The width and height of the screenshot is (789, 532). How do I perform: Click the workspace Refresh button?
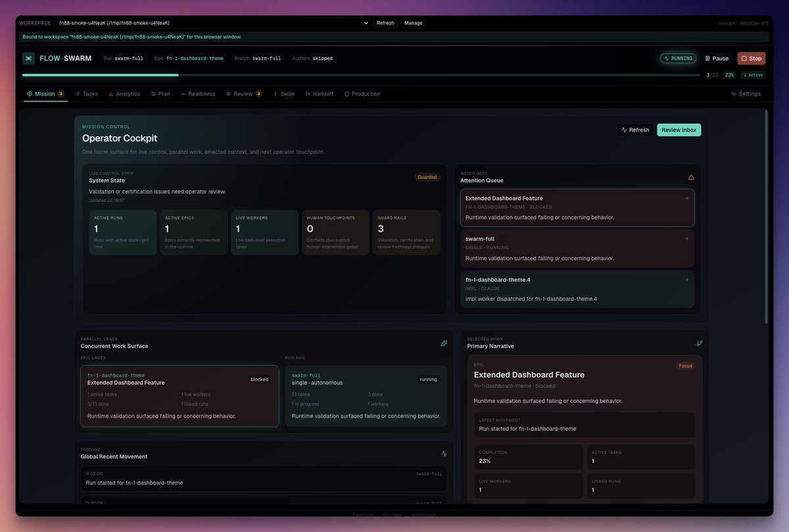point(385,23)
